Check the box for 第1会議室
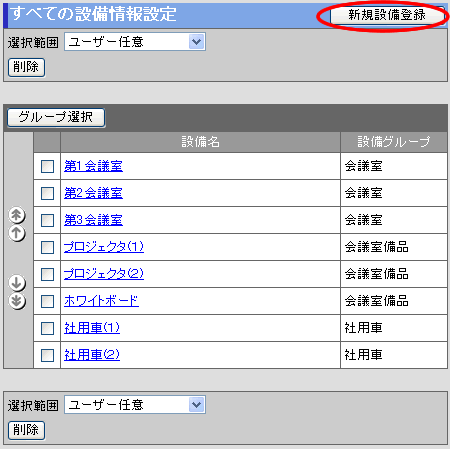This screenshot has height=449, width=450. [47, 166]
